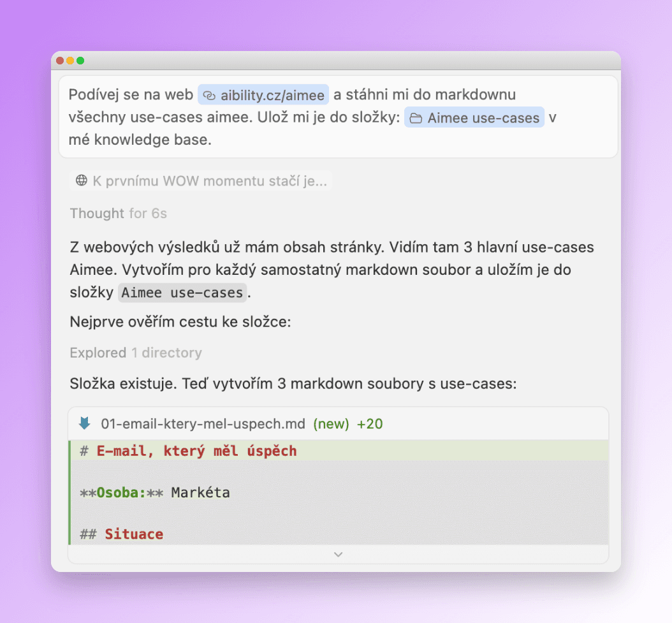Click the inline code 'Aimee use-cases' in the reply
This screenshot has width=672, height=623.
pos(182,293)
